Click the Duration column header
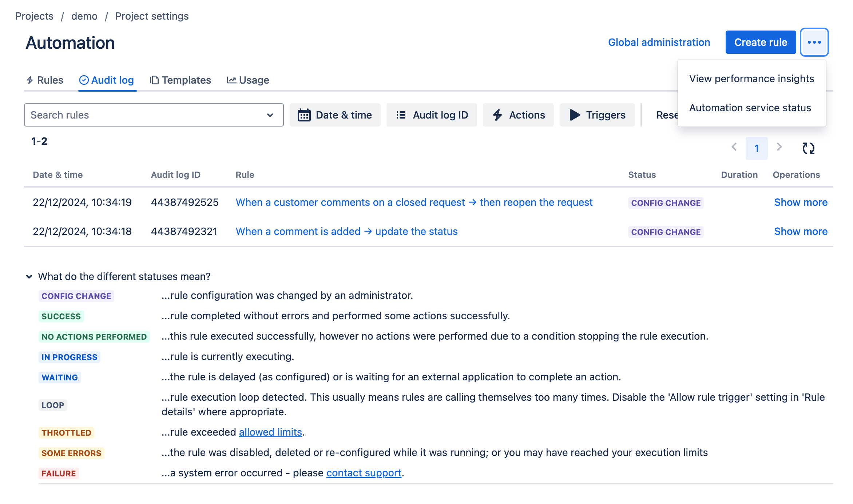Screen dimensions: 853x504 point(739,175)
